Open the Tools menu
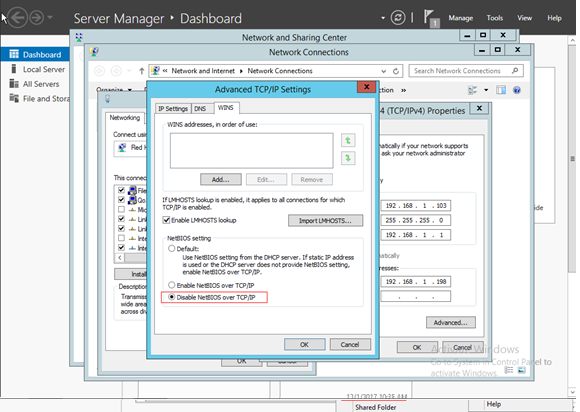Screen dimensions: 580x412 point(495,18)
